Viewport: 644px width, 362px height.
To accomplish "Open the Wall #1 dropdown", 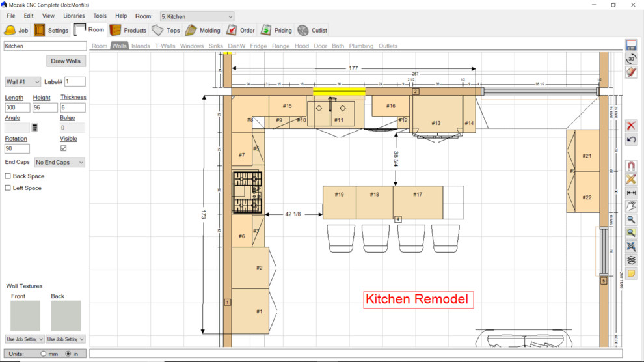I will 23,82.
